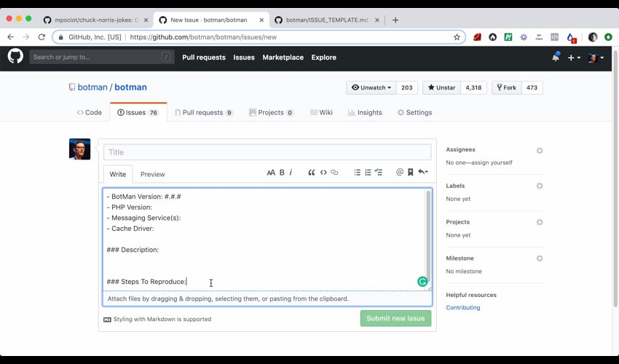The height and width of the screenshot is (364, 619).
Task: Open a new browser tab
Action: pos(395,20)
